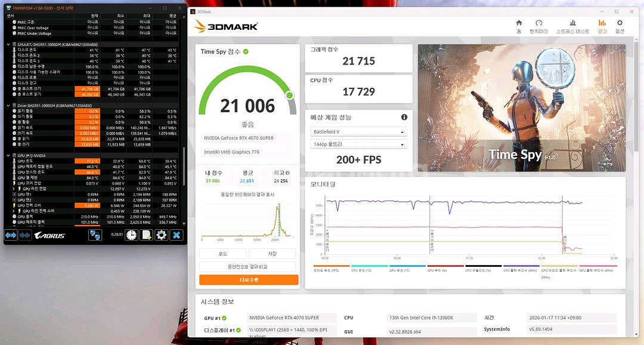Reset HWiNFO timer with clock icon
Viewport: 644px width, 345px height.
(132, 235)
